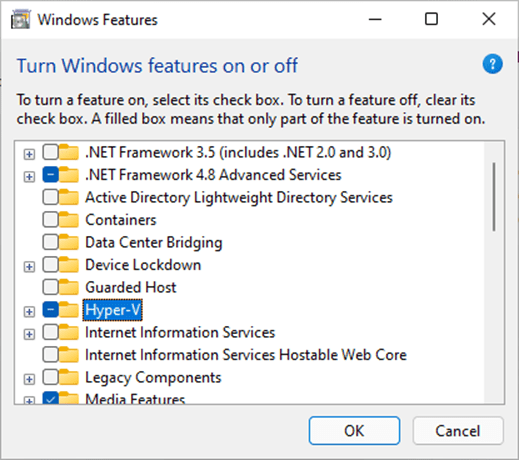
Task: Click the Data Center Bridging folder icon
Action: (69, 242)
